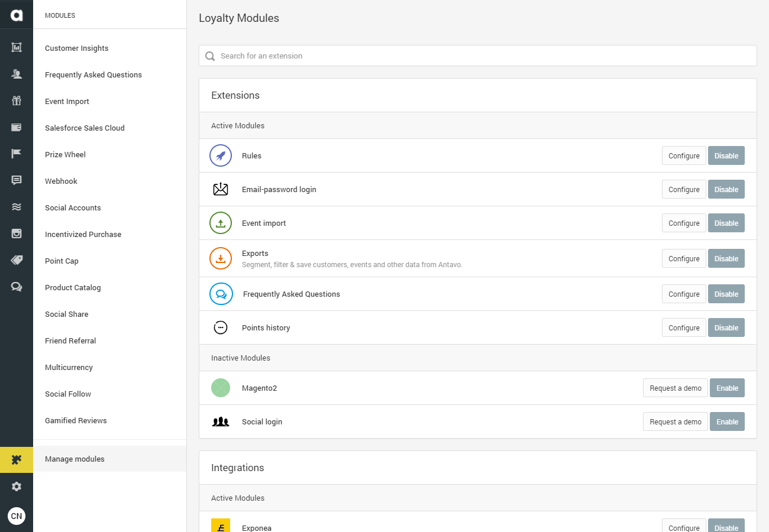Enable the Magento2 module
This screenshot has width=769, height=532.
727,388
